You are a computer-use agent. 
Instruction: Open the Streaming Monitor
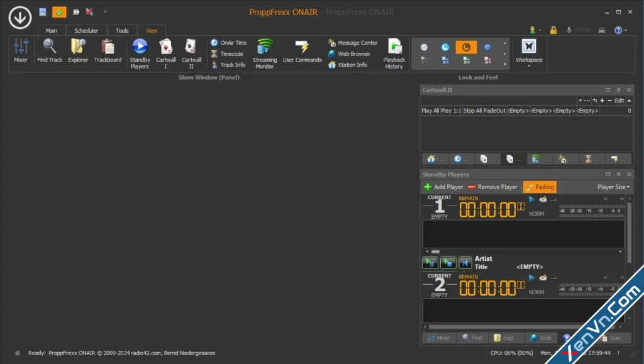(265, 54)
